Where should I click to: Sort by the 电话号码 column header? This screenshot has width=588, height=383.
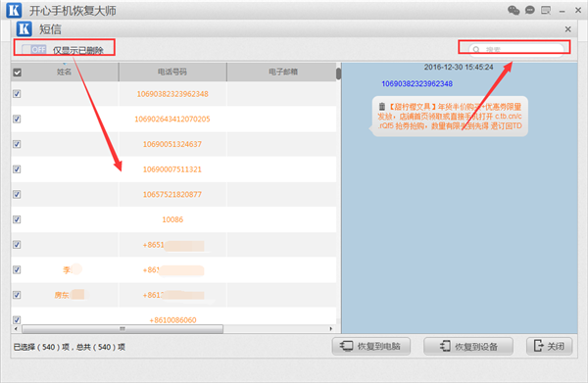point(172,72)
